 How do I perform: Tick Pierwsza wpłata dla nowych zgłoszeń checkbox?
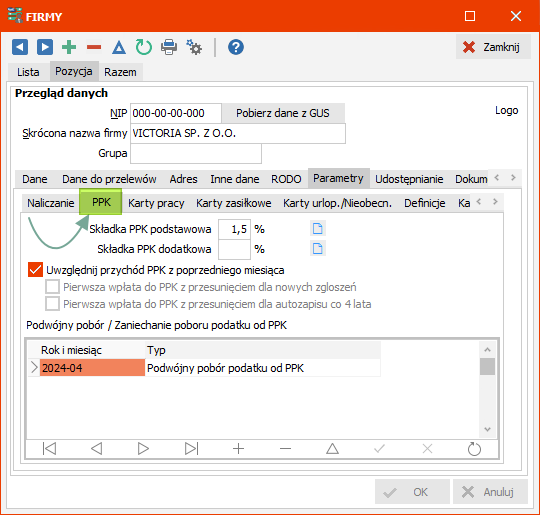click(x=52, y=287)
